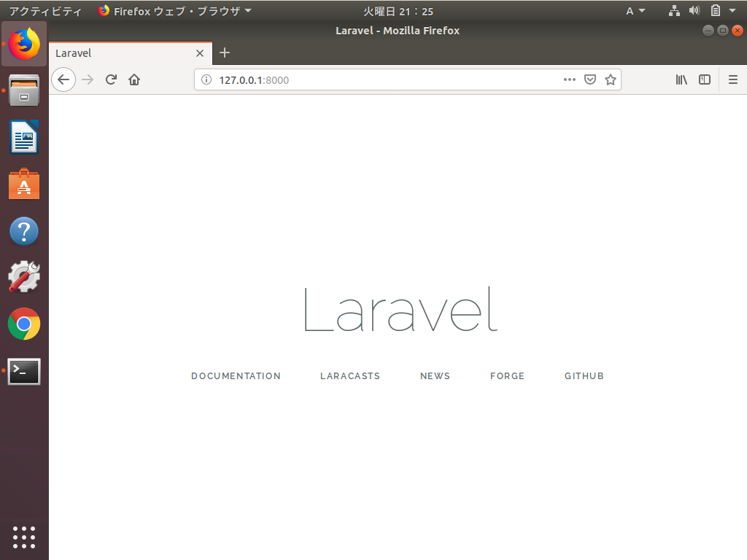This screenshot has width=747, height=560.
Task: Open the GITHUB link
Action: 584,376
